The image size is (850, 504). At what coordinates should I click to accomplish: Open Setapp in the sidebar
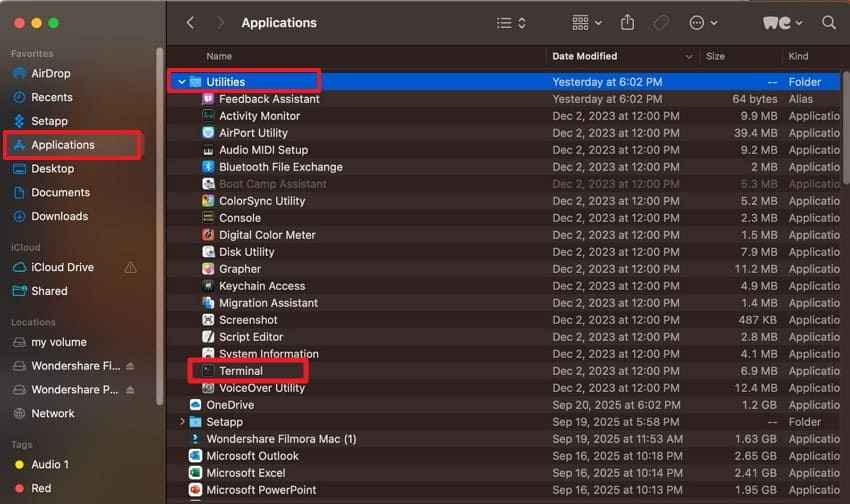click(49, 121)
